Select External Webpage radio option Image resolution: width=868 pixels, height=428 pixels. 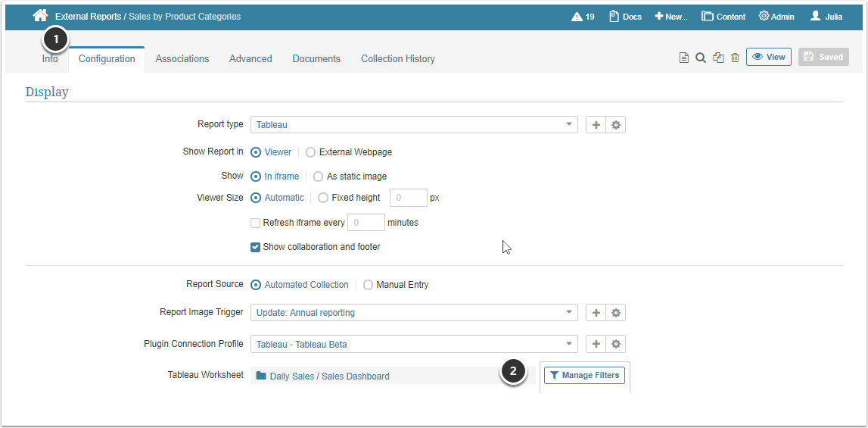point(311,152)
